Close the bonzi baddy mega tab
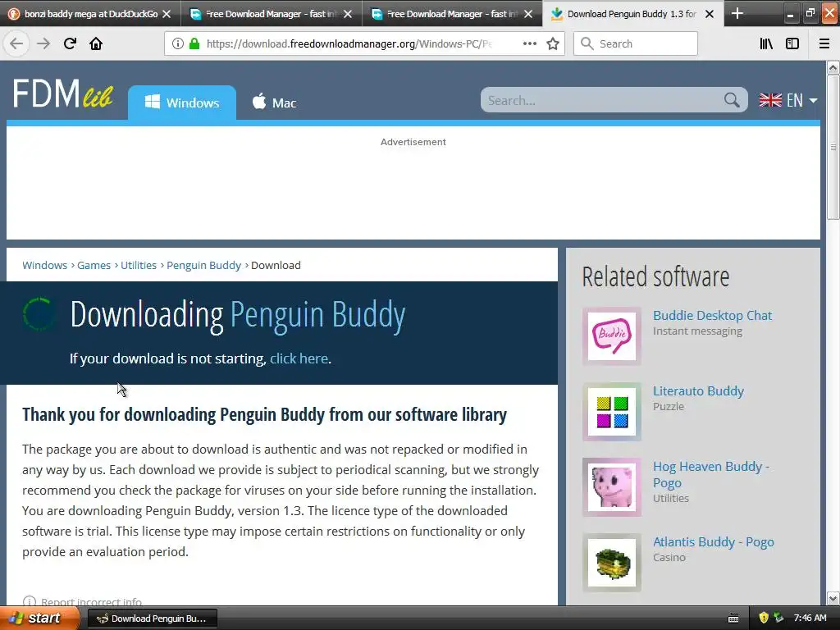This screenshot has height=630, width=840. point(167,14)
